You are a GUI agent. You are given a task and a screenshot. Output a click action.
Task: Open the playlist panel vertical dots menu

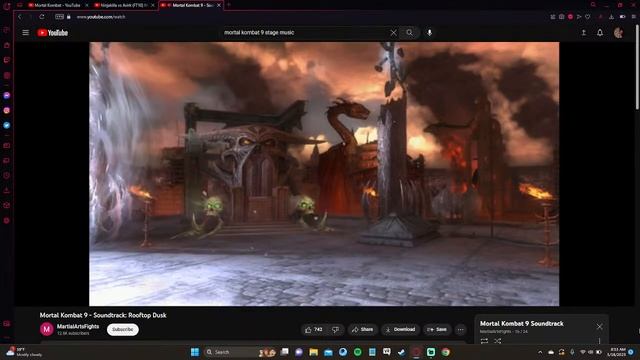(x=599, y=341)
